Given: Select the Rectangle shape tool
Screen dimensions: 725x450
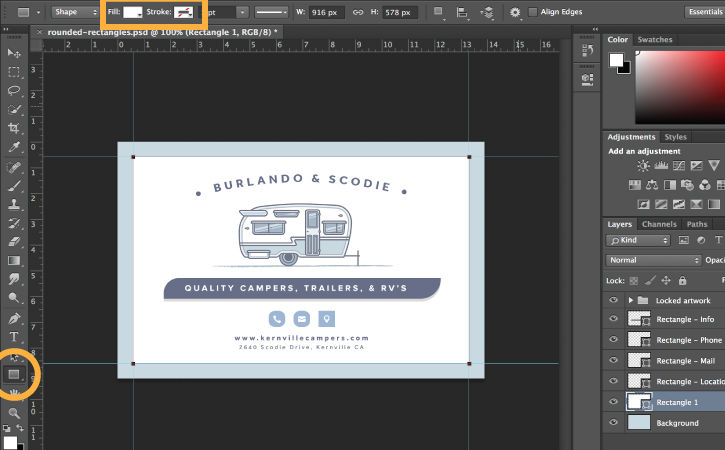Looking at the screenshot, I should click(14, 374).
